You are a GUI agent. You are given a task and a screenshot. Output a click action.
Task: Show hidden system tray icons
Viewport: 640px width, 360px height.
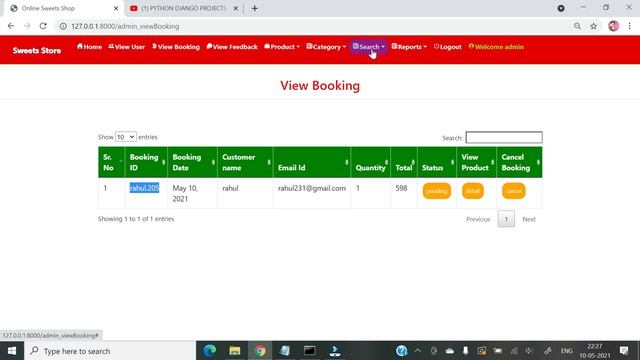coord(418,351)
